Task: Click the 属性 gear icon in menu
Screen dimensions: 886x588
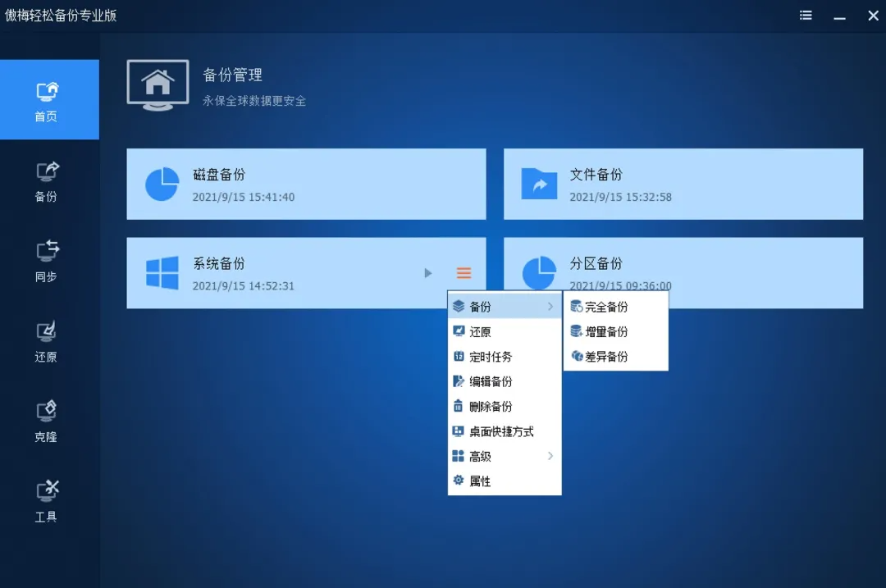Action: click(x=459, y=480)
